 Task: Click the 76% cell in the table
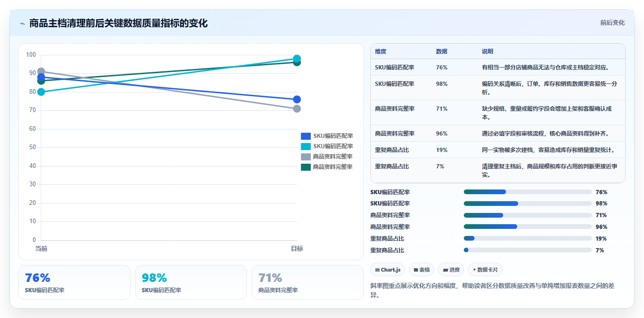point(442,67)
